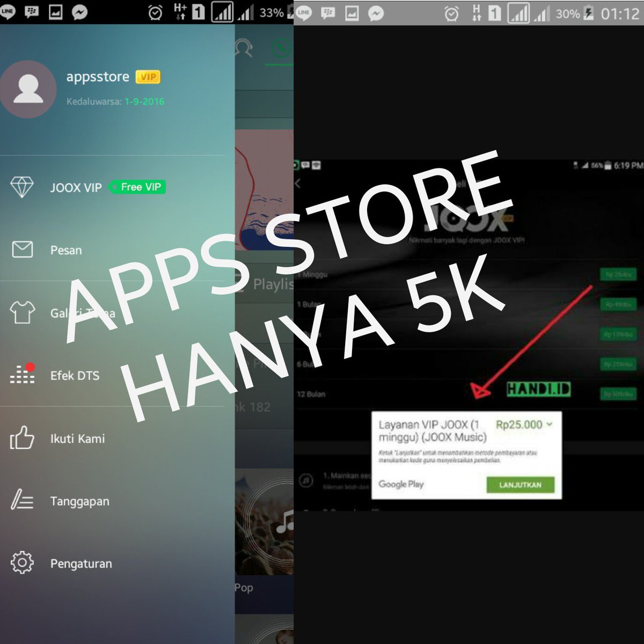Tap the green price button for 12 Bulan

(x=618, y=394)
